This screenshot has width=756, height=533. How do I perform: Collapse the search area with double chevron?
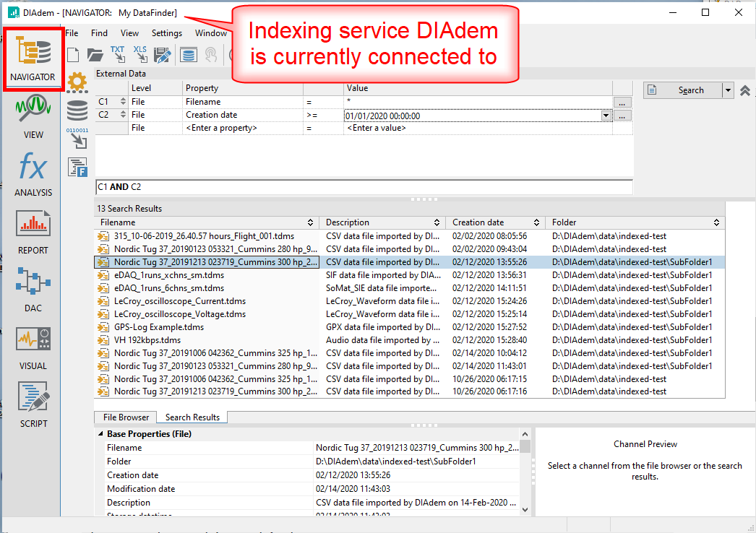[x=745, y=90]
